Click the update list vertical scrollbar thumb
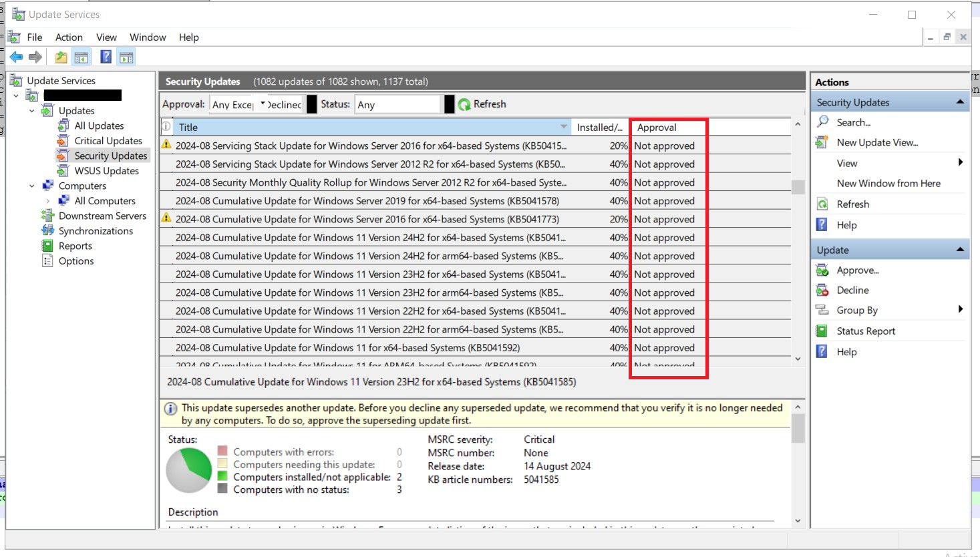The width and height of the screenshot is (980, 557). (x=798, y=187)
